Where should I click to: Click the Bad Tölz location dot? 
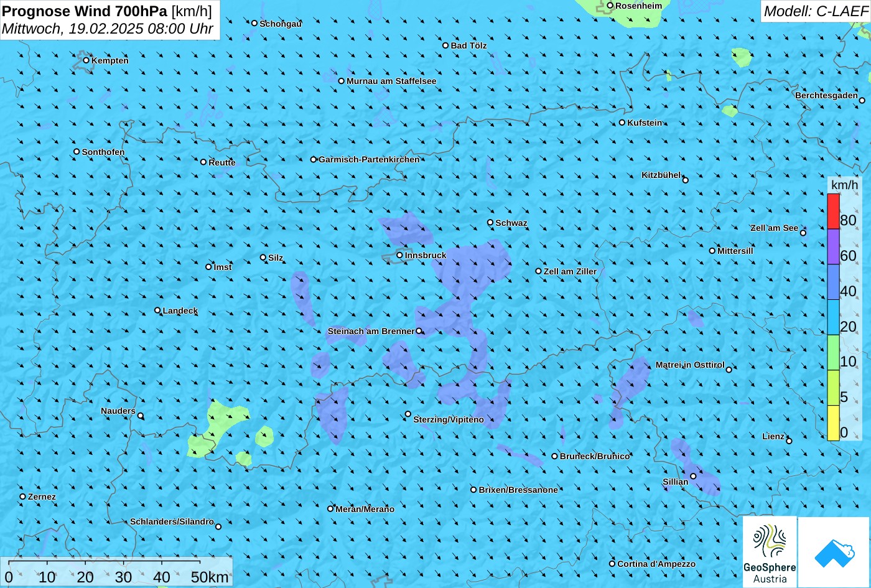445,45
